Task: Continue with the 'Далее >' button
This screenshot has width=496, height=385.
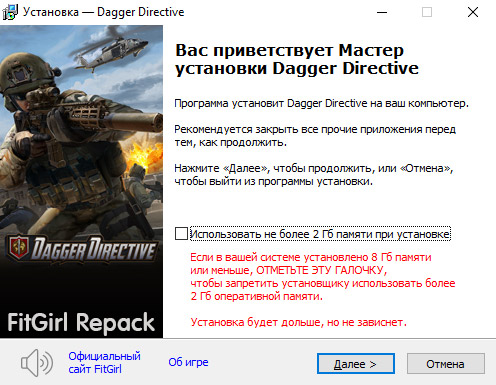Action: point(356,364)
